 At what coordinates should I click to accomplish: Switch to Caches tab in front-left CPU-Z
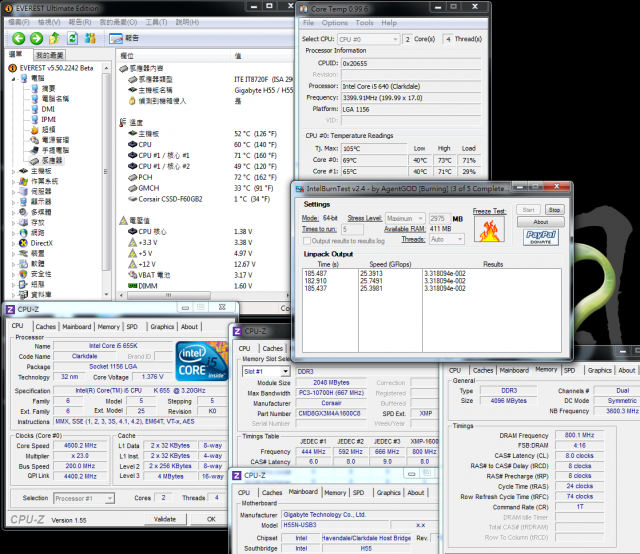(45, 327)
